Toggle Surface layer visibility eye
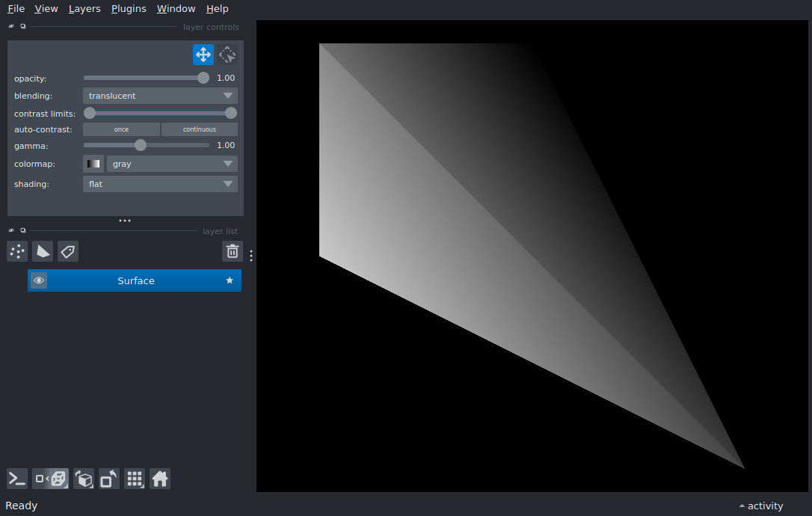The height and width of the screenshot is (516, 812). [39, 280]
